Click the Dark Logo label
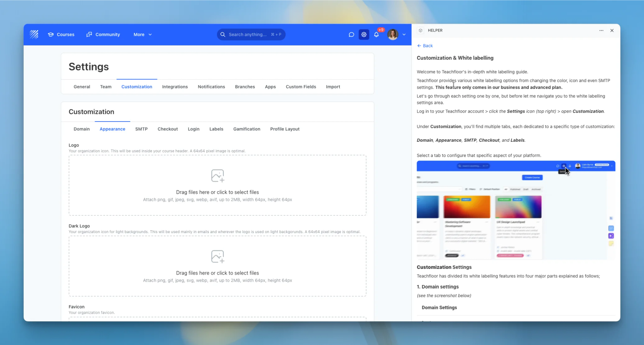Image resolution: width=644 pixels, height=345 pixels. tap(79, 226)
